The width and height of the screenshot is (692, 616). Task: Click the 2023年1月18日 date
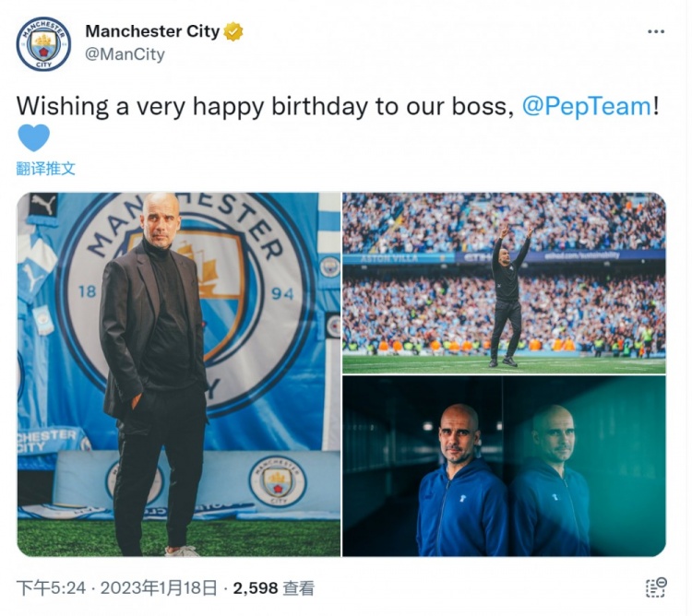(159, 587)
